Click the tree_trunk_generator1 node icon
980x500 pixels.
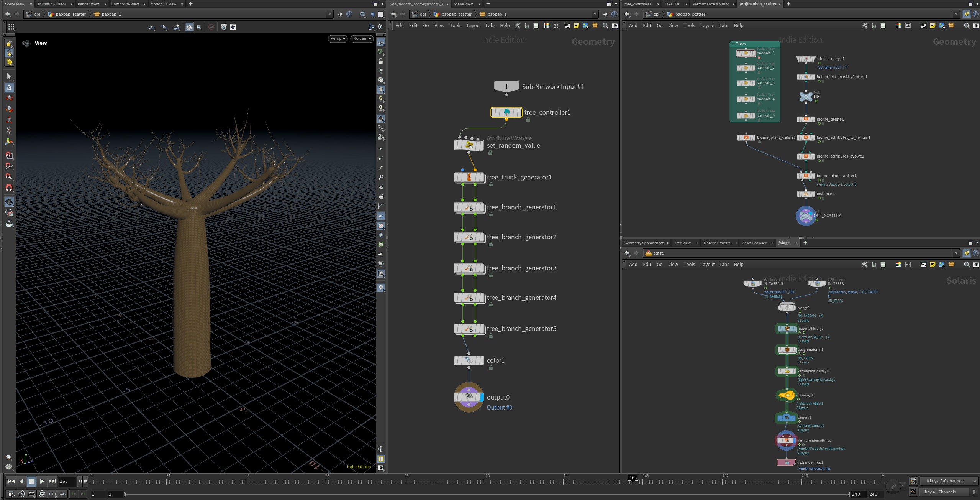tap(469, 177)
